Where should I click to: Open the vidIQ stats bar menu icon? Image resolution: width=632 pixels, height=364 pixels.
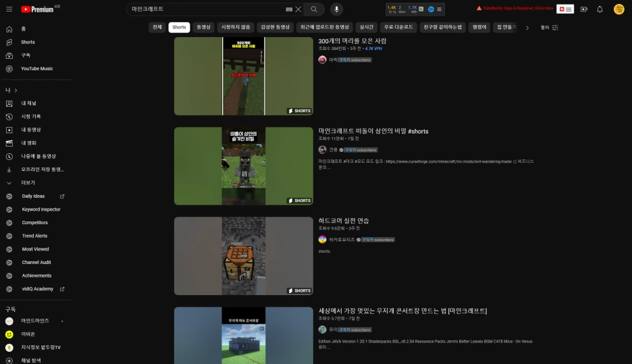tap(440, 9)
